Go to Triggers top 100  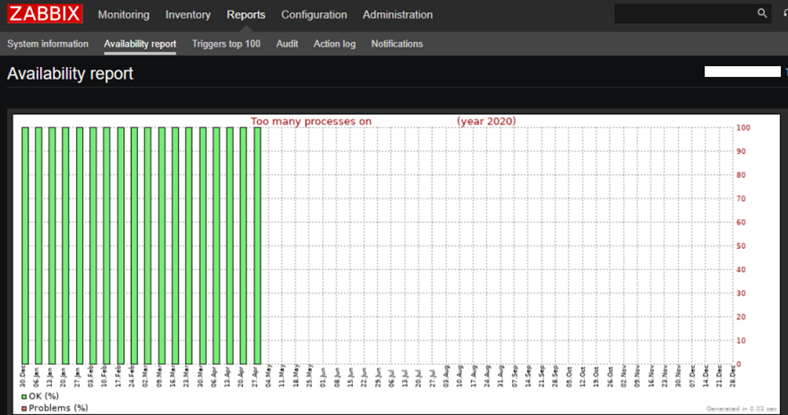[226, 44]
